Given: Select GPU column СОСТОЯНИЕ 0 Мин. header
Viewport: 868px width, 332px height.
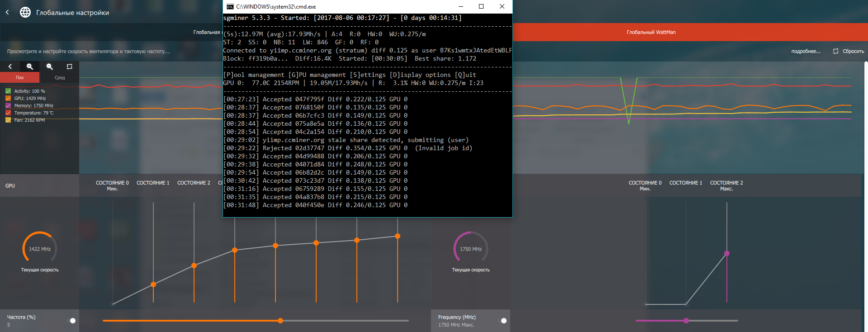Looking at the screenshot, I should point(112,185).
